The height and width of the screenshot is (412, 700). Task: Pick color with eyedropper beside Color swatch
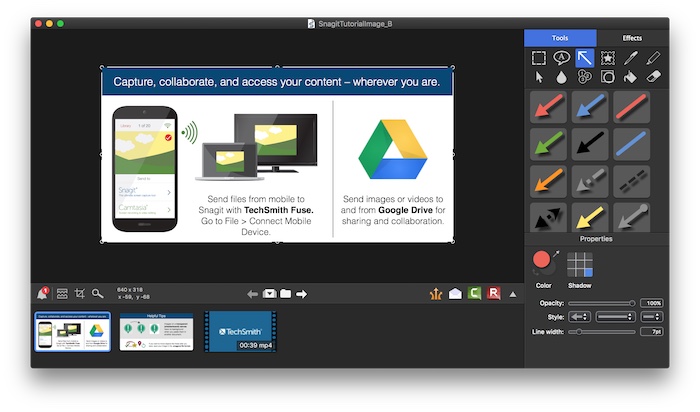coord(556,254)
